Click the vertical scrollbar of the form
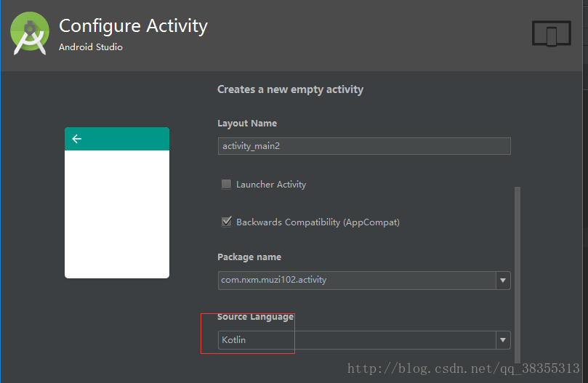The width and height of the screenshot is (588, 383). click(517, 275)
